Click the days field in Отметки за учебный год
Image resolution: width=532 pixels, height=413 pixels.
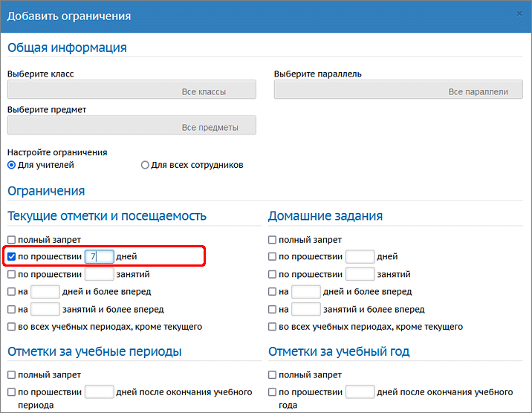360,392
